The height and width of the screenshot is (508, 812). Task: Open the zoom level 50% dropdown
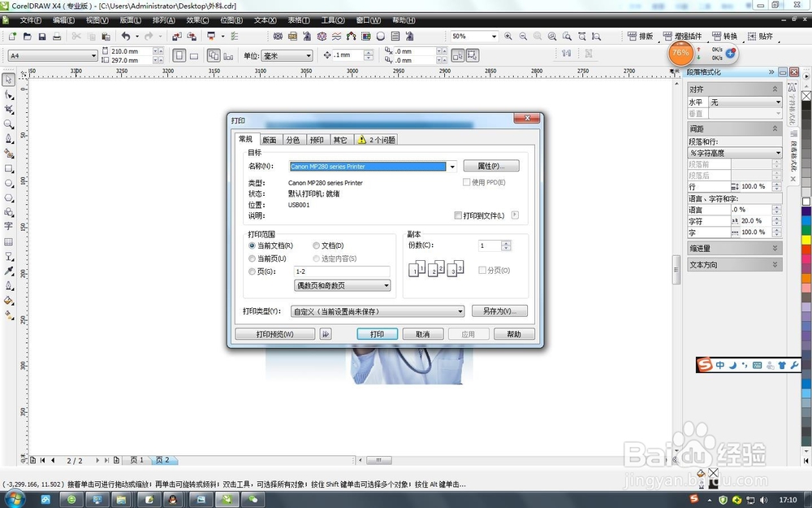(494, 37)
